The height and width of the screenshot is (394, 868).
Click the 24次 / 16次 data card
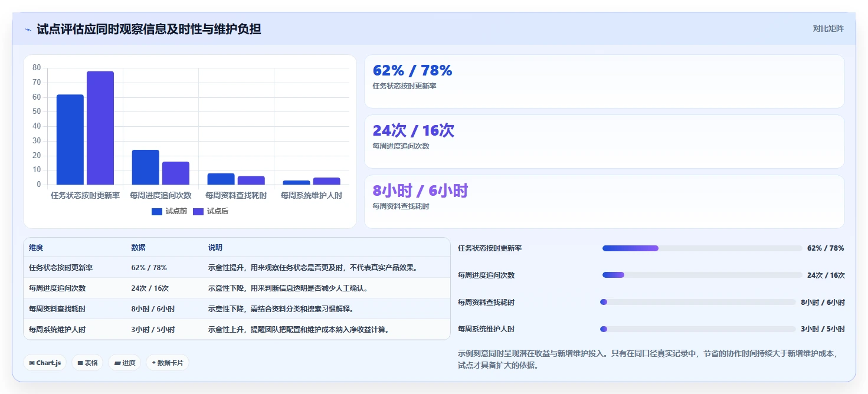click(604, 142)
